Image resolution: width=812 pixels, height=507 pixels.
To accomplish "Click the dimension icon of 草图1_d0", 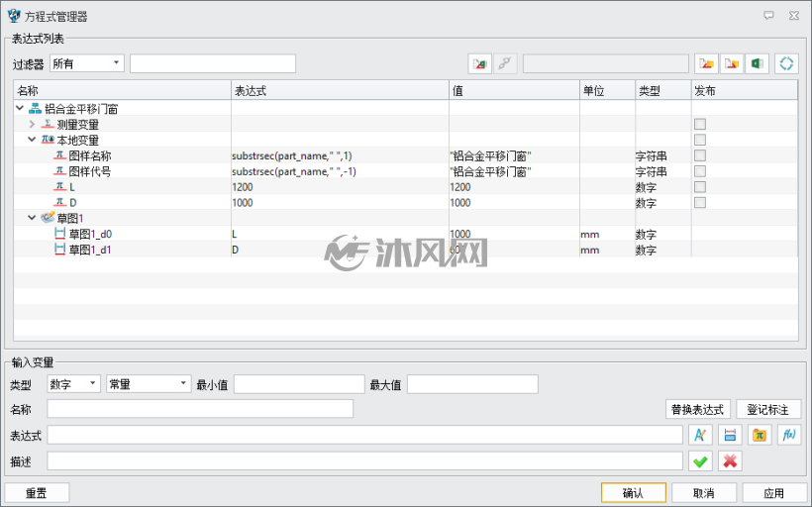I will [x=60, y=234].
